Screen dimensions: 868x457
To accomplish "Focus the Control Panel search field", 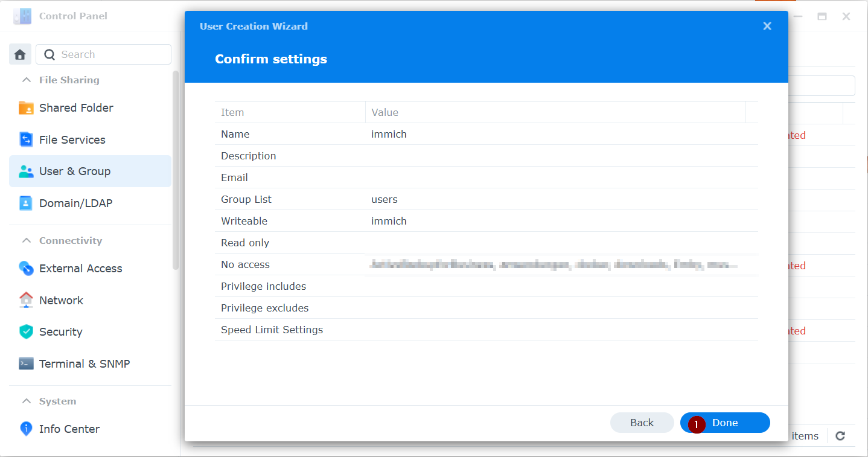I will [x=103, y=54].
